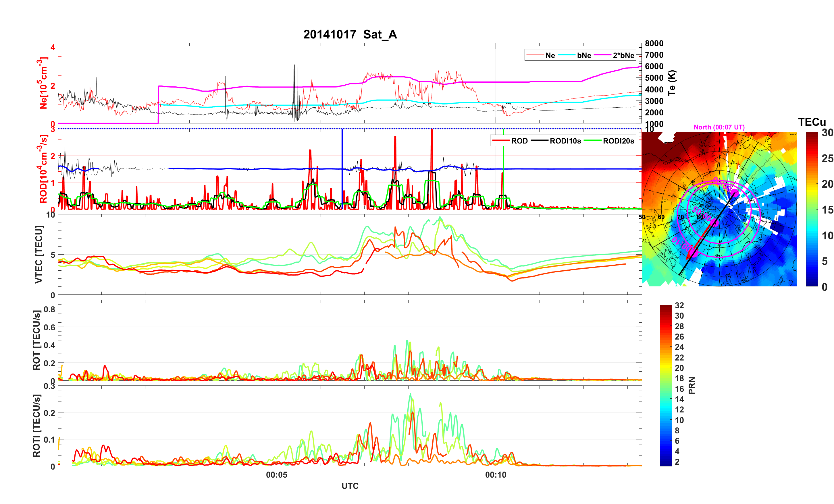Click the 8000 tick on the Te axis
The image size is (834, 504).
coord(654,43)
